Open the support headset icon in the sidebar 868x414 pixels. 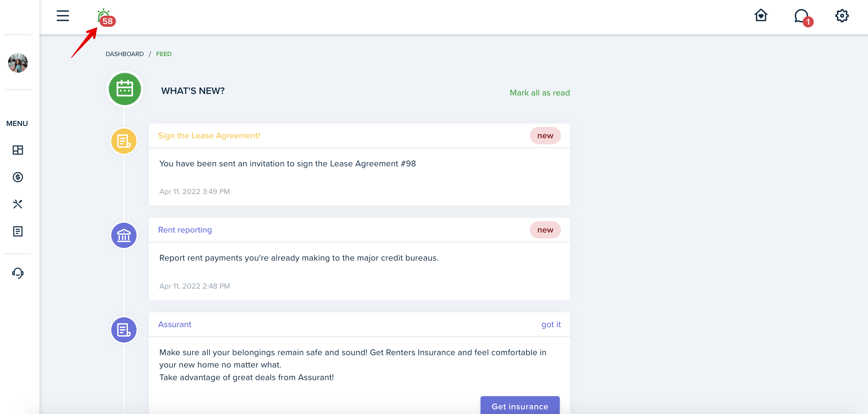click(18, 273)
